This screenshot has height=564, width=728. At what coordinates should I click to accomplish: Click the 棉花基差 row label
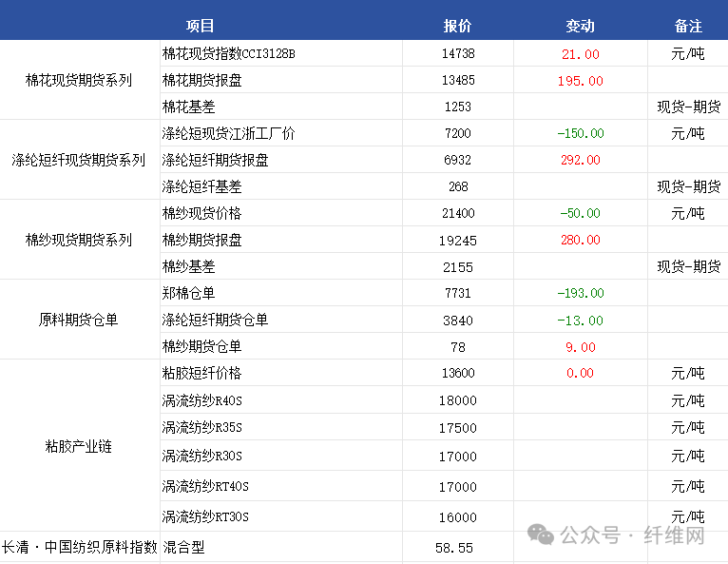tap(188, 107)
